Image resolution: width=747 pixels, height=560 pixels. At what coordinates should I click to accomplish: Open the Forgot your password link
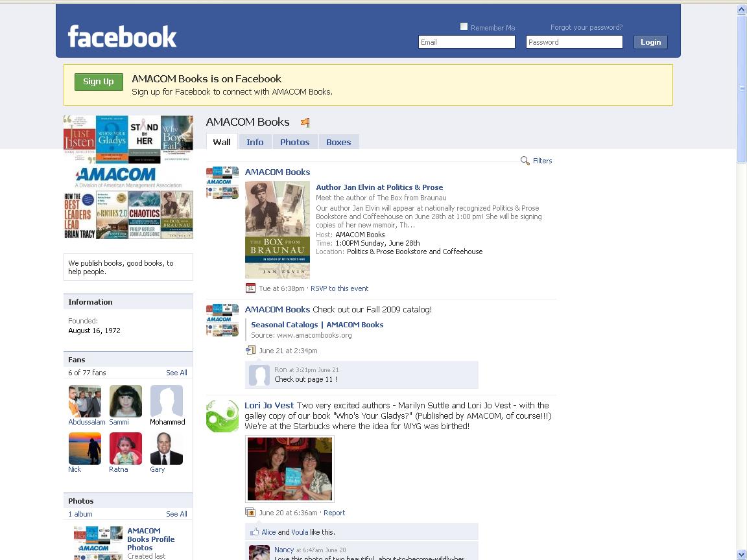[x=586, y=27]
